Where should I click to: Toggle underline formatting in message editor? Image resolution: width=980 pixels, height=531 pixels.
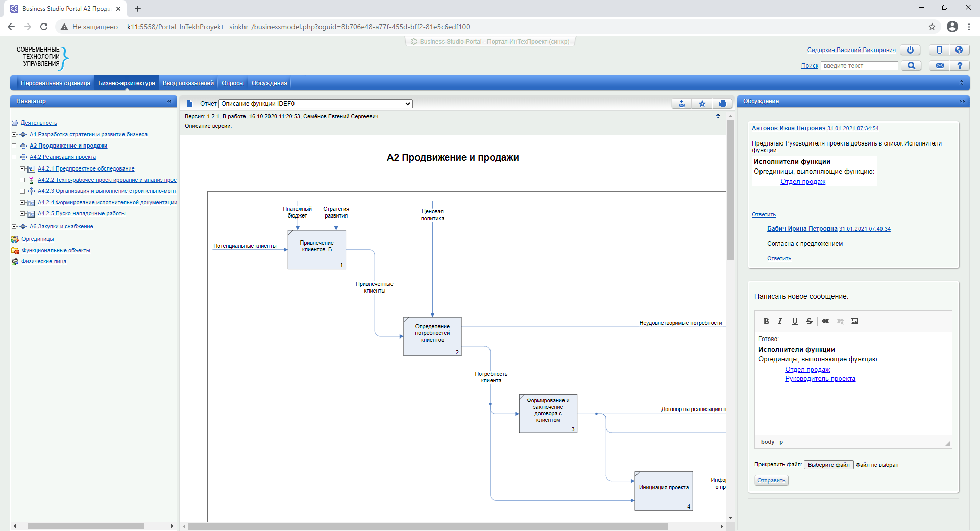pos(795,321)
